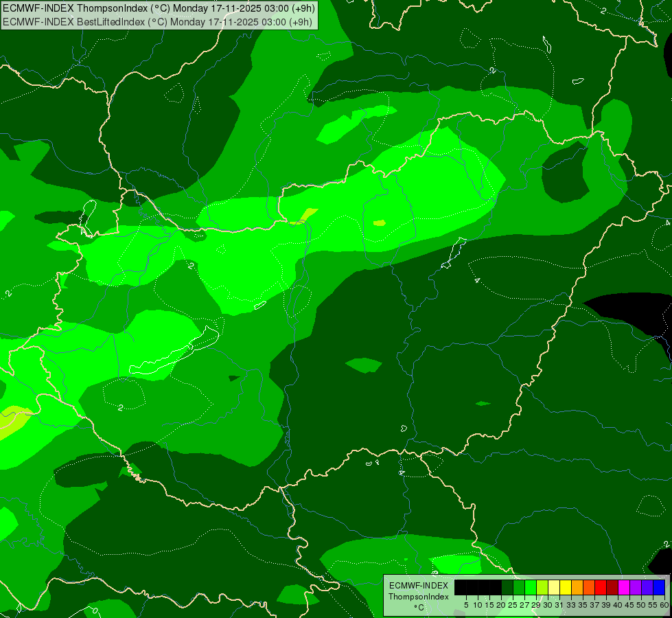Click the BestLiftedIndex title line at top

tap(158, 22)
